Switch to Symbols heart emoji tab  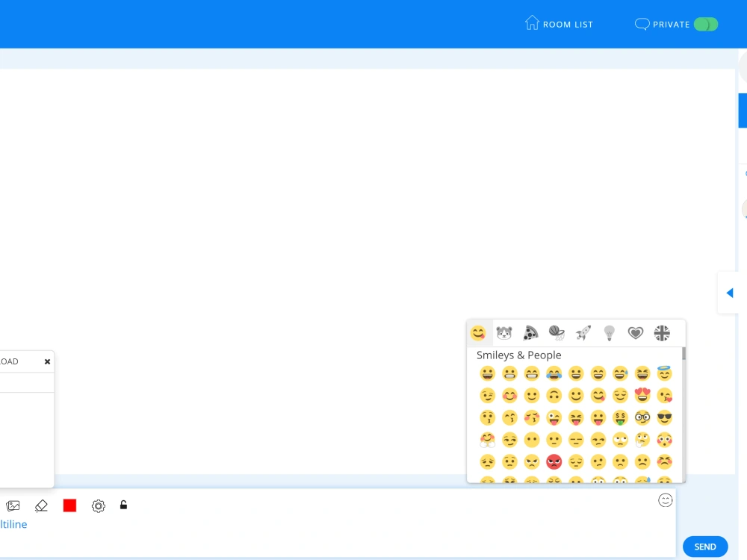[x=636, y=333]
